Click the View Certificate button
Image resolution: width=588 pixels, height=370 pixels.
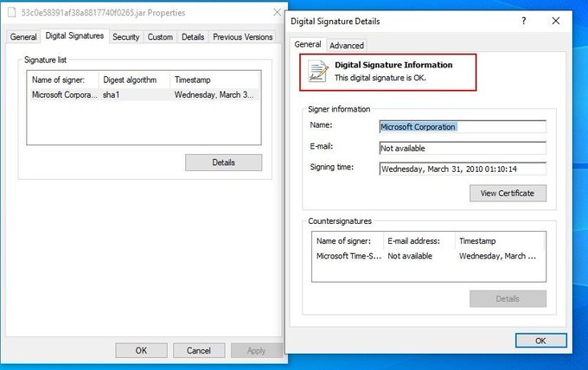508,193
